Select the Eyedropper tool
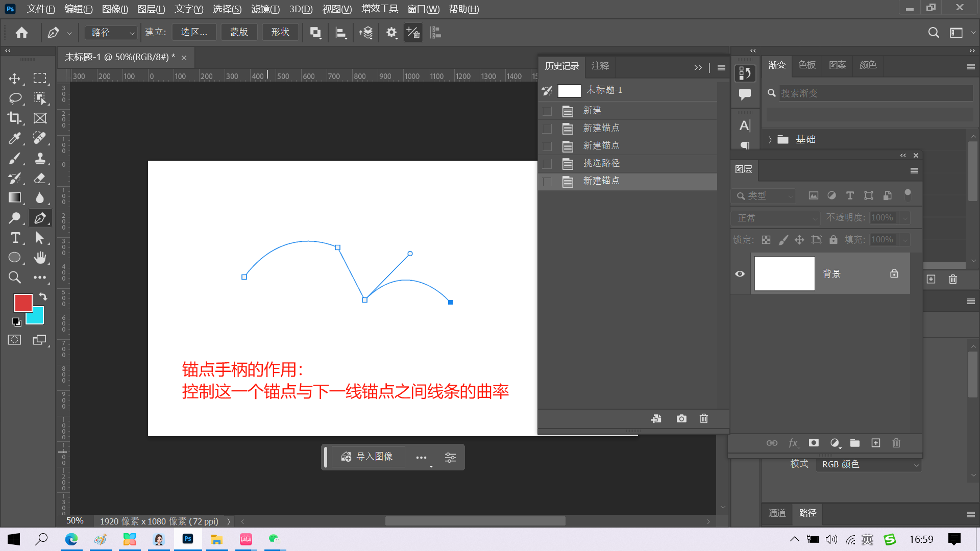 14,138
